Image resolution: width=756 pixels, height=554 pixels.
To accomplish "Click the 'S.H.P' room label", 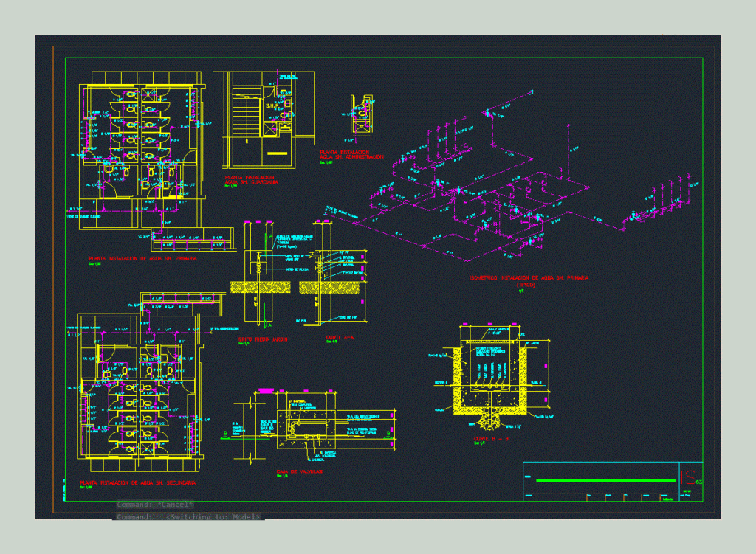I will point(272,105).
